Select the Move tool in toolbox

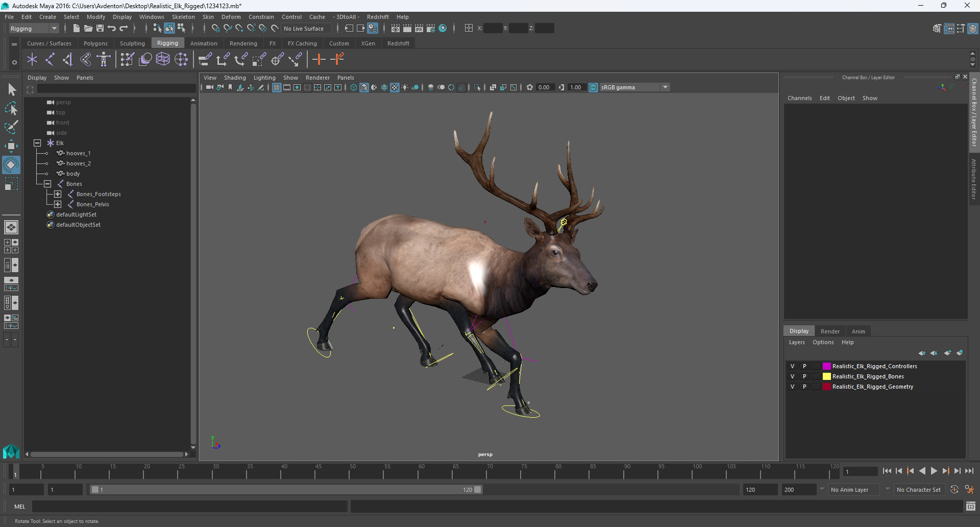[x=11, y=146]
